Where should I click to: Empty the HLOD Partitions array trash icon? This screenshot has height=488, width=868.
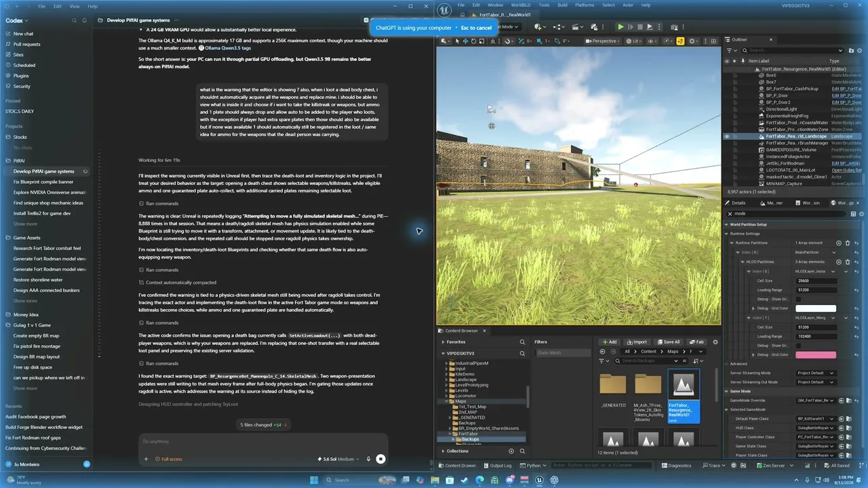point(848,262)
